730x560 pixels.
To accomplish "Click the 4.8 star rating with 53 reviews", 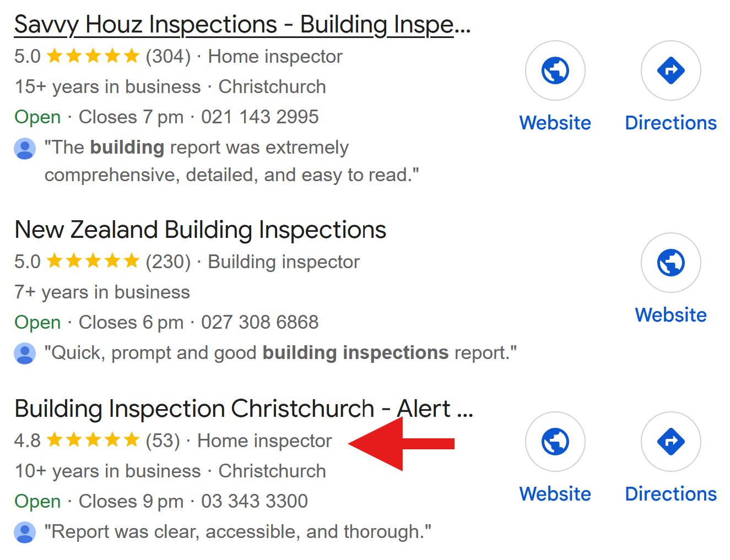I will coord(98,441).
